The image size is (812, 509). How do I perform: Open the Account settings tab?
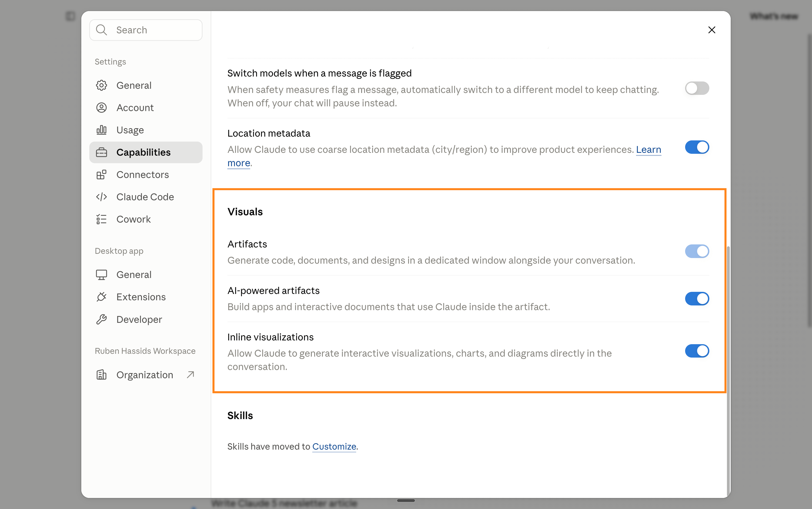(146, 108)
